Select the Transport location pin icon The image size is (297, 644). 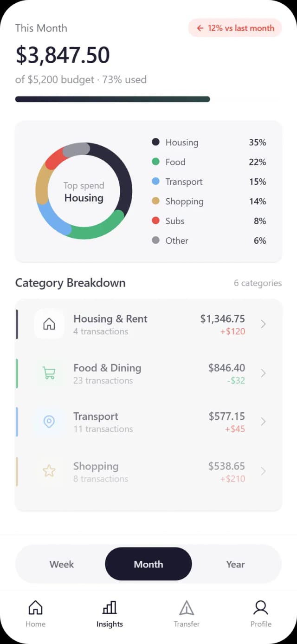point(49,422)
